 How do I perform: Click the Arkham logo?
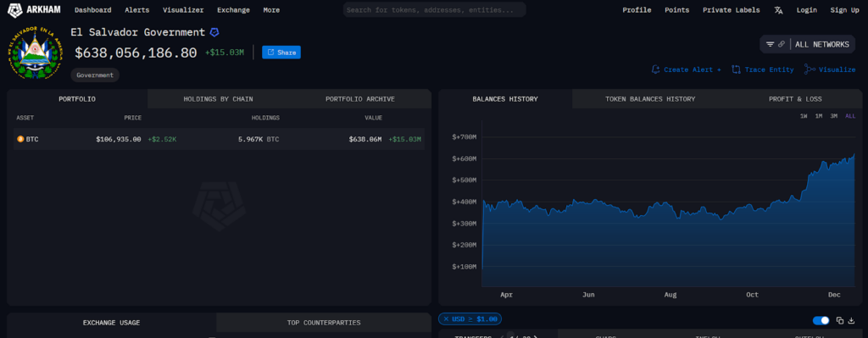(34, 9)
